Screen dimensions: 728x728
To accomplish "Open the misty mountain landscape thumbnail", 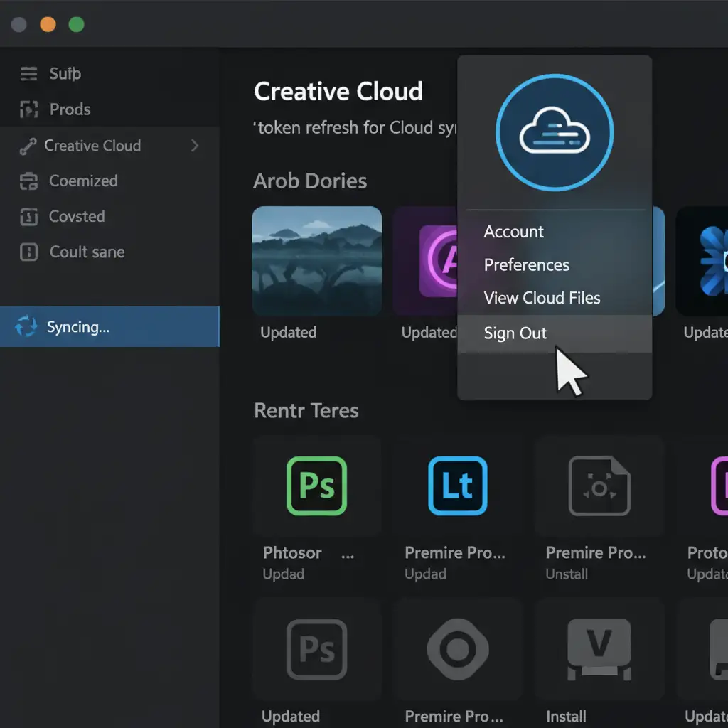I will coord(317,261).
